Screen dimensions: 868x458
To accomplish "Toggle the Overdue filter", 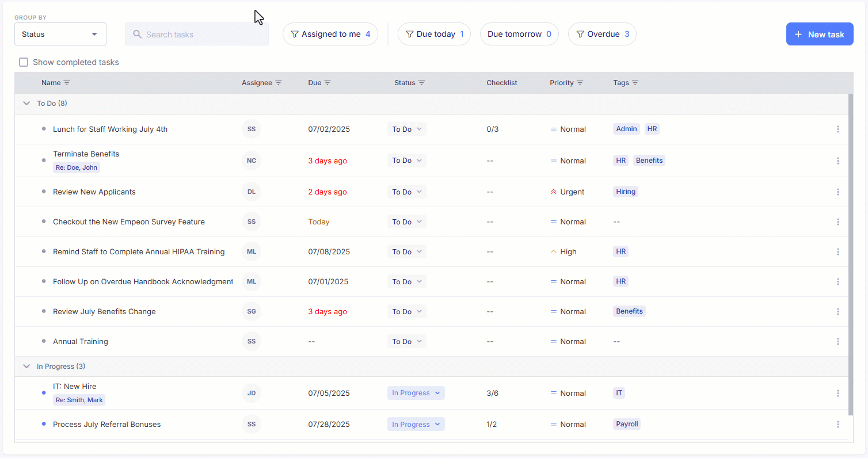I will pos(602,34).
